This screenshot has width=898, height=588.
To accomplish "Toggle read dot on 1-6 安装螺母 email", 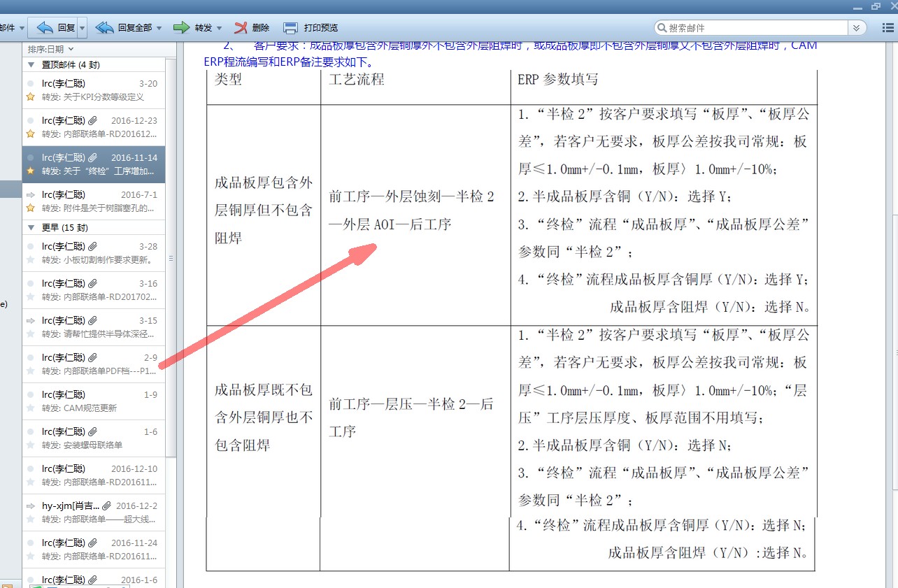I will (30, 432).
